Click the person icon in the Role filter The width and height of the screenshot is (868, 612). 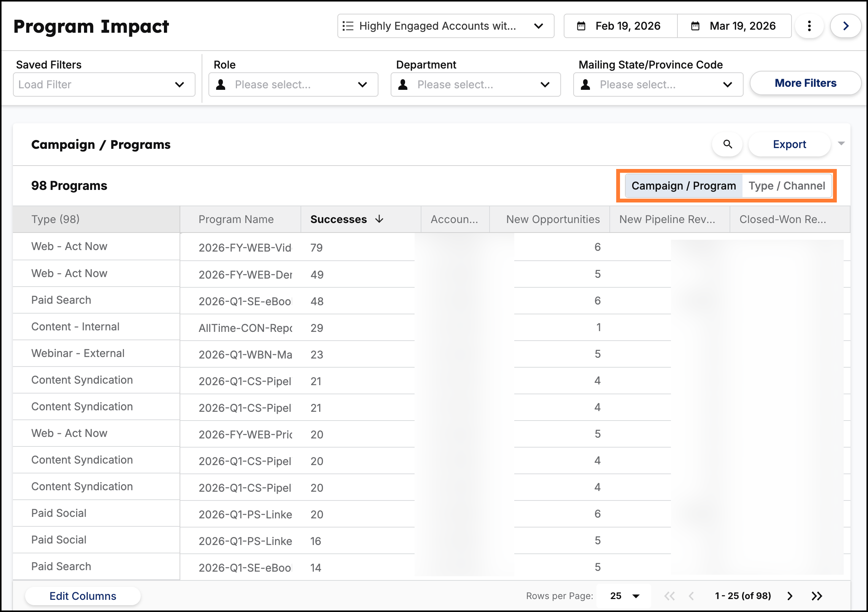[221, 84]
